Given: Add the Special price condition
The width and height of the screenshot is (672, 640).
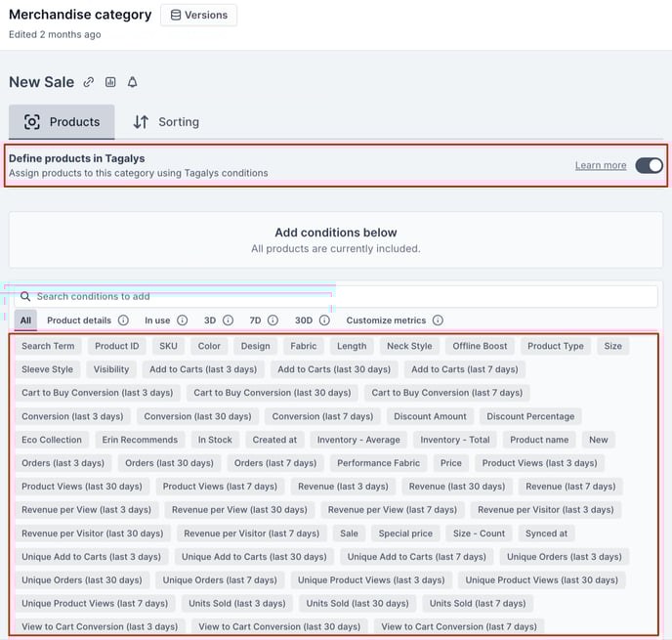Looking at the screenshot, I should click(x=406, y=533).
